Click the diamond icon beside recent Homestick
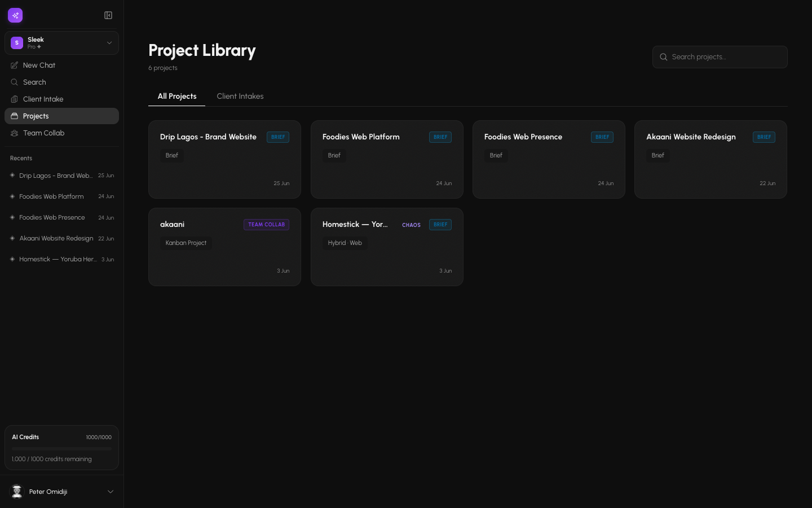The height and width of the screenshot is (508, 812). click(x=12, y=259)
